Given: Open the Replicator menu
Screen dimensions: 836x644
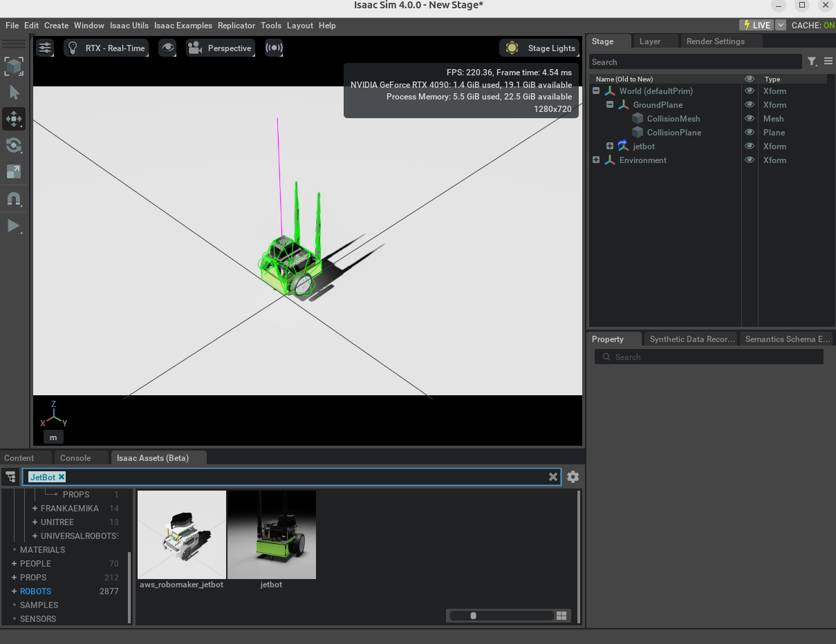Looking at the screenshot, I should [236, 26].
